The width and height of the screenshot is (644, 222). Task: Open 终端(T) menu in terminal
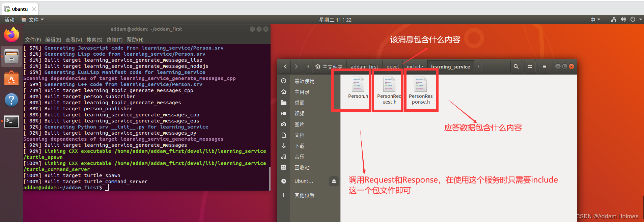coord(115,40)
